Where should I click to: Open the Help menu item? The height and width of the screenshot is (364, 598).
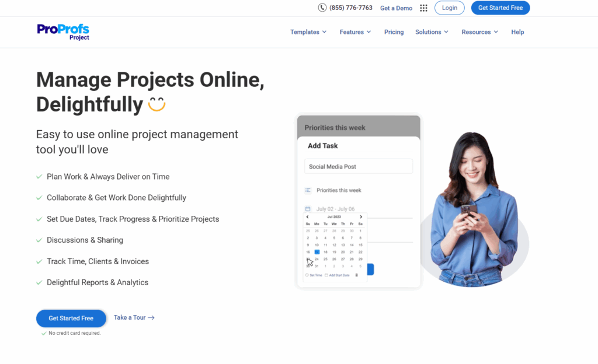click(x=517, y=32)
